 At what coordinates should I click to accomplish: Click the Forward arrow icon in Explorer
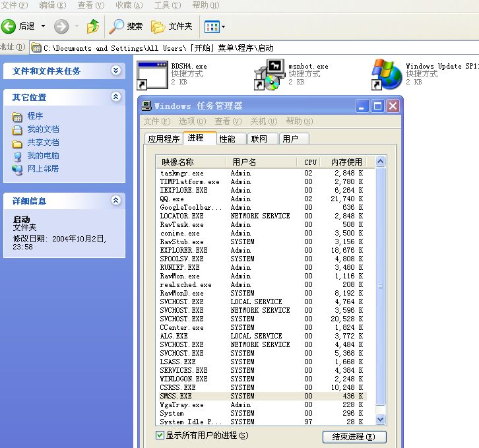click(x=61, y=26)
